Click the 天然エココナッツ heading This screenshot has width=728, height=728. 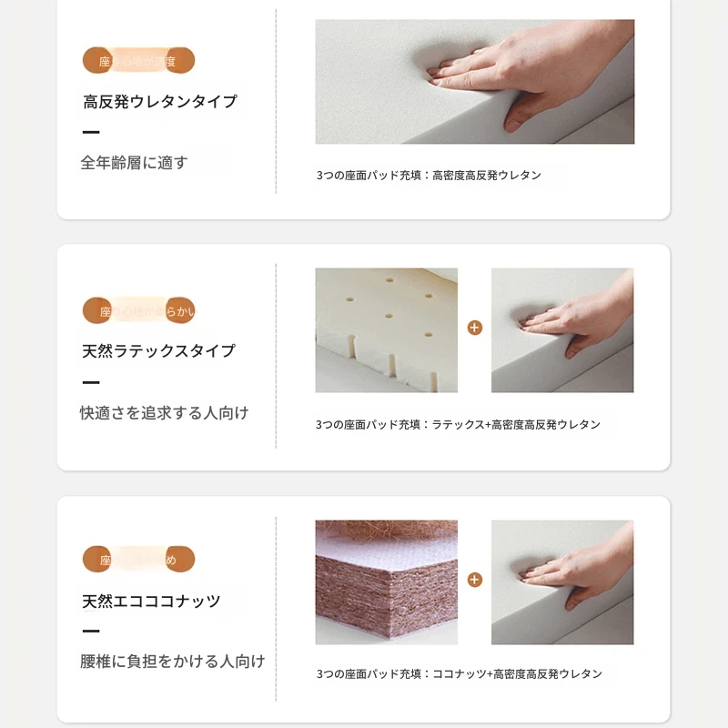151,601
